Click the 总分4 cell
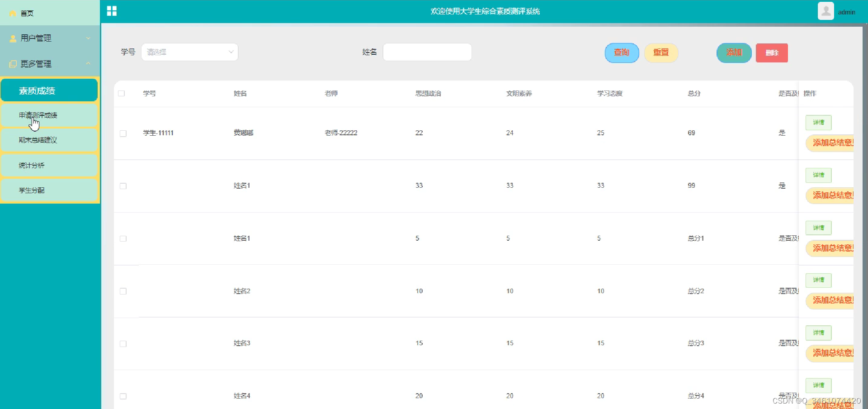Viewport: 868px width, 409px height. 696,396
